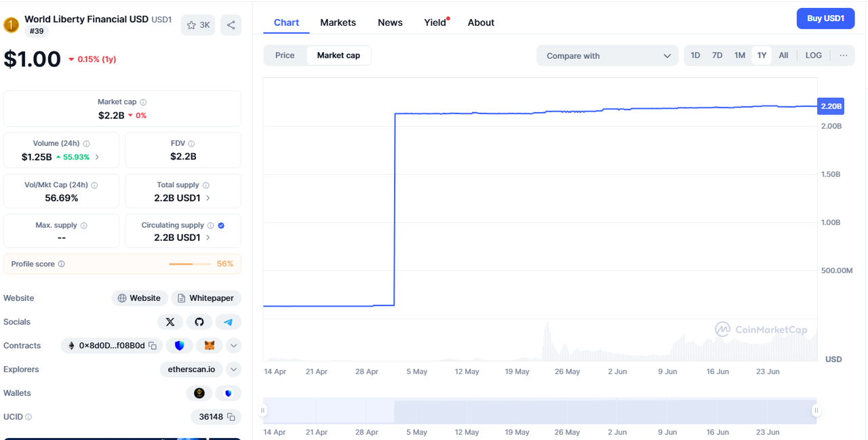This screenshot has height=440, width=868.
Task: Click the Binance wallet icon next to Wallets
Action: (199, 393)
